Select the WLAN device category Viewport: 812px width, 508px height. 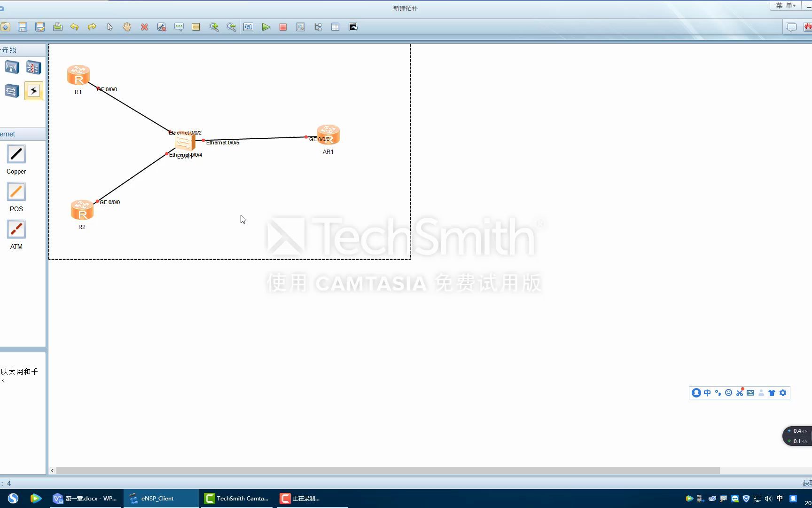(x=12, y=67)
